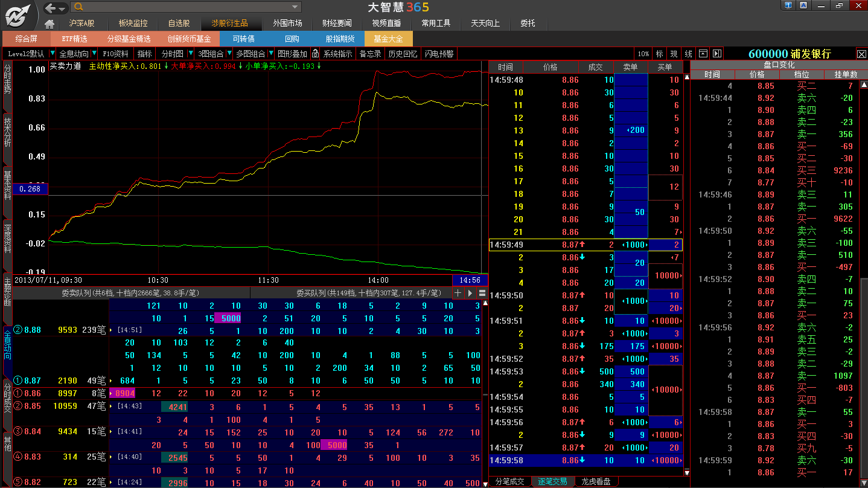868x488 pixels.
Task: Toggle the 10% scale button
Action: point(643,54)
